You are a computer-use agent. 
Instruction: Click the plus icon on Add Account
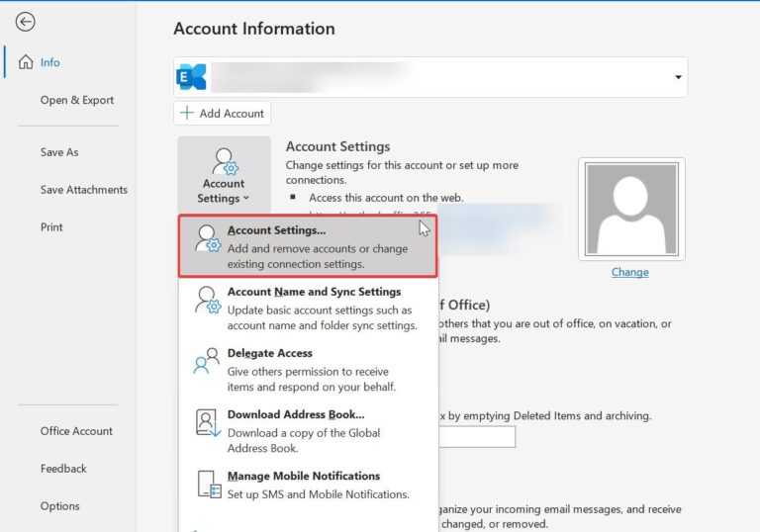186,114
